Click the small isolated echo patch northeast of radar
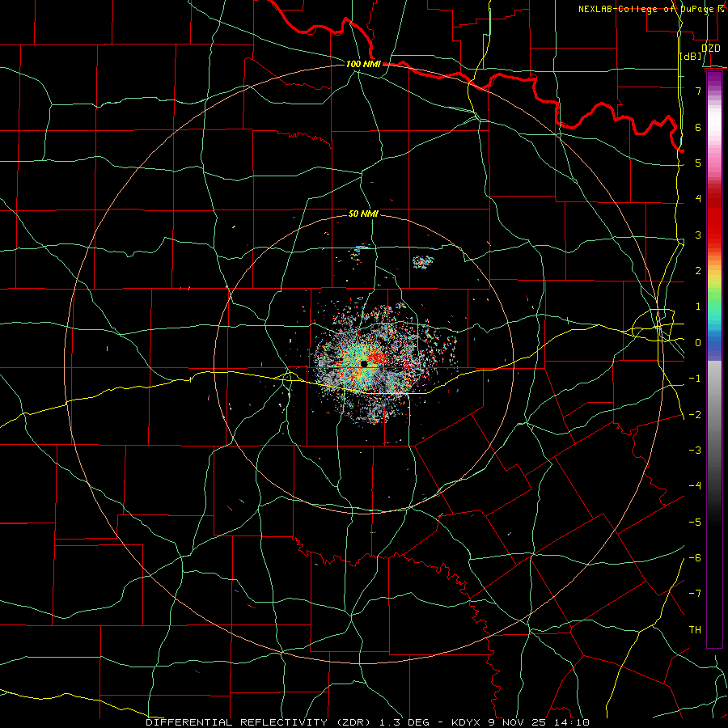The width and height of the screenshot is (728, 728). (x=423, y=262)
